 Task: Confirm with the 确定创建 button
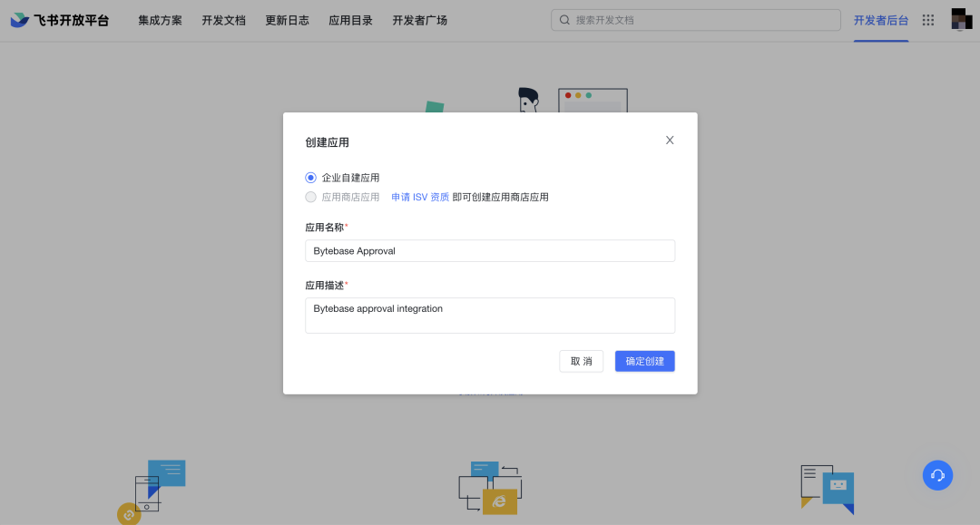(x=645, y=362)
